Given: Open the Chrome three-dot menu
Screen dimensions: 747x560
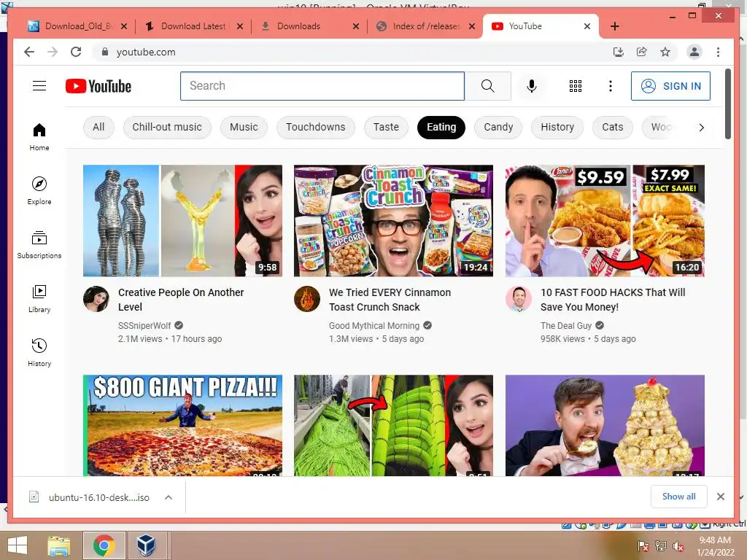Looking at the screenshot, I should (x=718, y=52).
